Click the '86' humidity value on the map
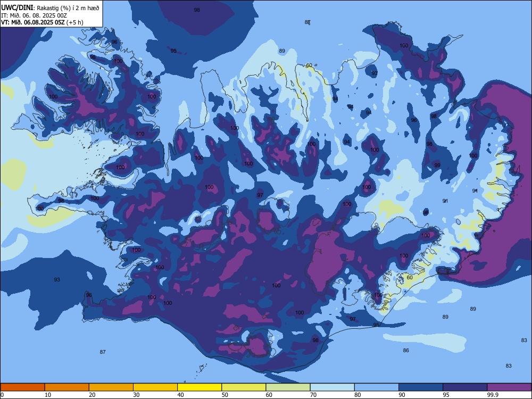 (x=406, y=351)
